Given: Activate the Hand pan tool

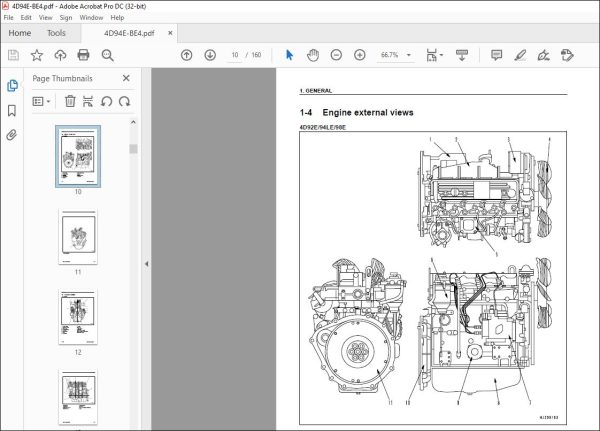Looking at the screenshot, I should 313,55.
